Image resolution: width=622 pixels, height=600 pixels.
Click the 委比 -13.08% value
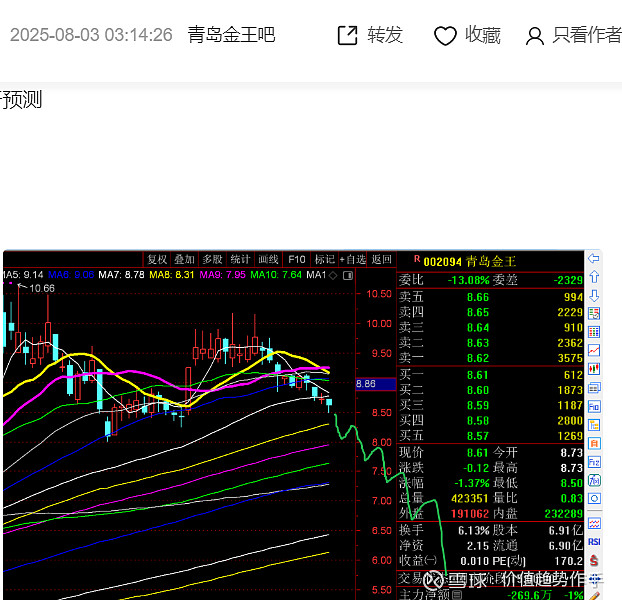(x=468, y=280)
